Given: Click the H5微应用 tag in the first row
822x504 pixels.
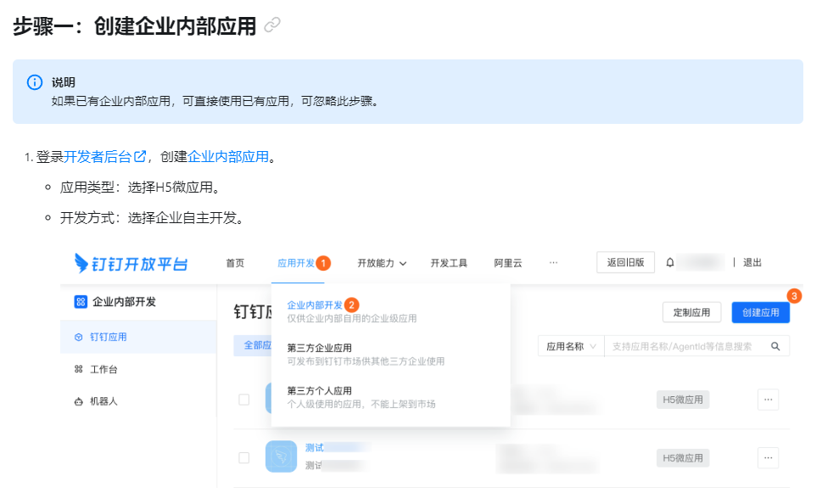Looking at the screenshot, I should pos(683,400).
